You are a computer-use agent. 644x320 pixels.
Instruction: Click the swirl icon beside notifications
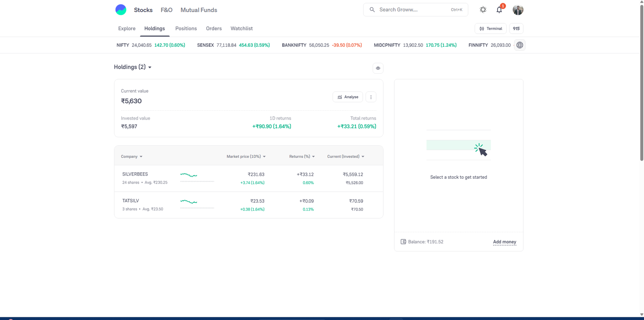pyautogui.click(x=483, y=10)
